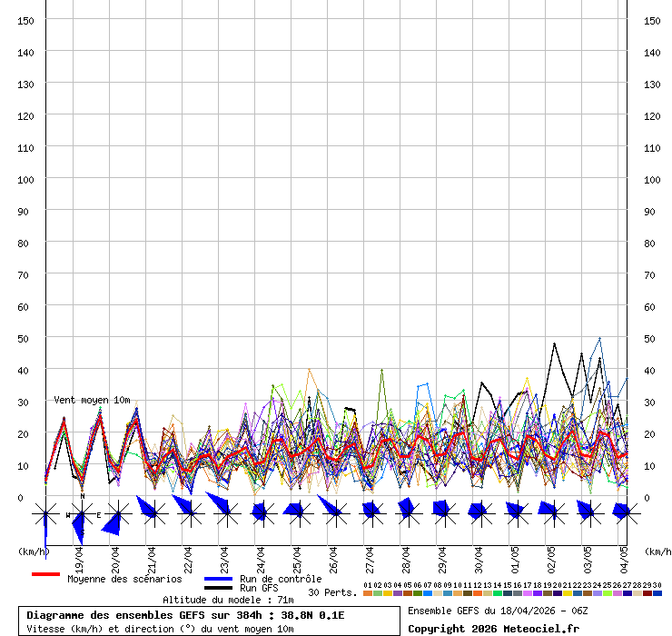Click the wind rose above the 26/04 date
The image size is (672, 636).
coord(333,513)
